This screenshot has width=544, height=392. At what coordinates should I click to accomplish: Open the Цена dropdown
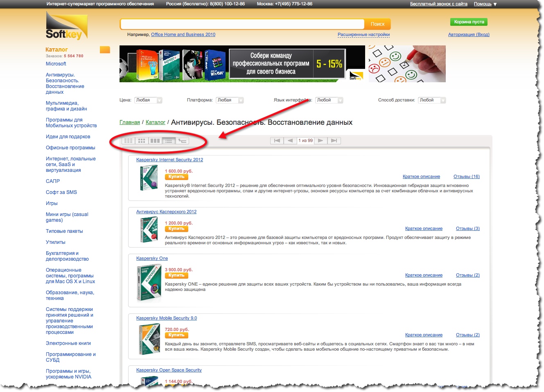149,100
